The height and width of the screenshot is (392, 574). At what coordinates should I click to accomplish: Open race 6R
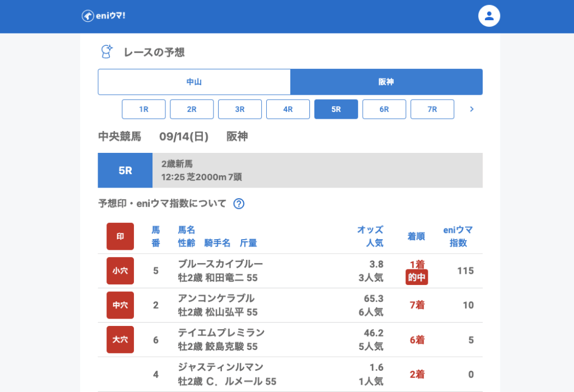click(x=384, y=109)
